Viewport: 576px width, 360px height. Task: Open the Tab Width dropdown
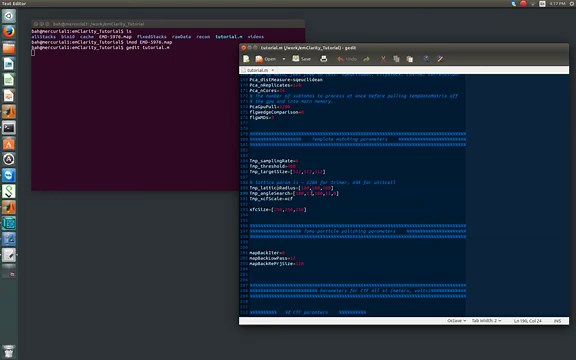click(486, 321)
